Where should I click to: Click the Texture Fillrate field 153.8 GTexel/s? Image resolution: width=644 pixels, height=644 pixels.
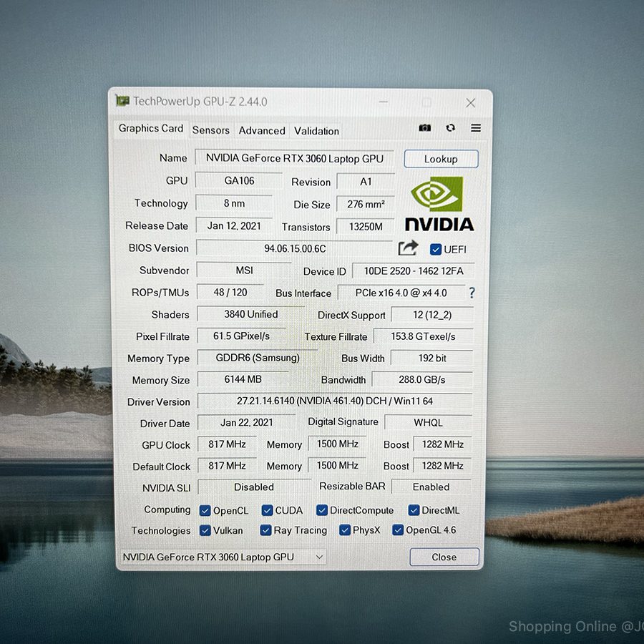pyautogui.click(x=423, y=336)
